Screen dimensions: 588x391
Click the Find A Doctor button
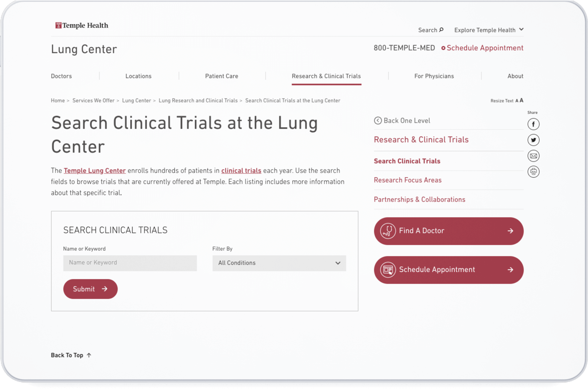click(449, 231)
